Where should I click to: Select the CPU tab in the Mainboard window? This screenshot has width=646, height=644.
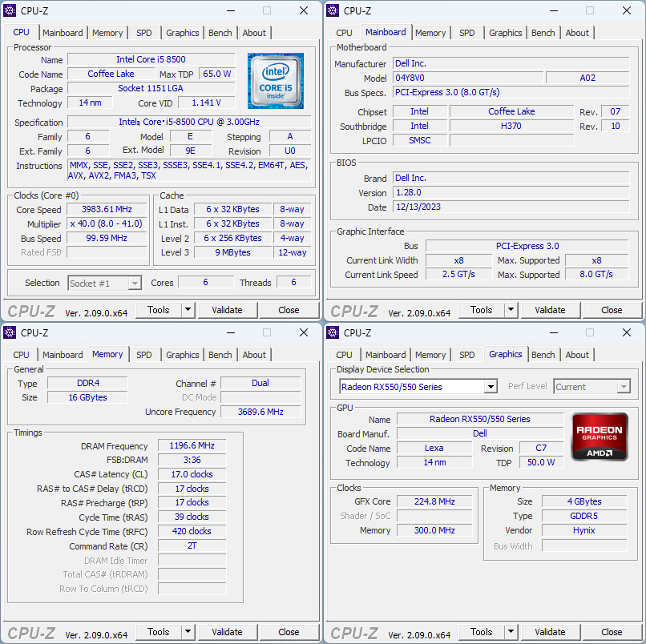point(344,33)
